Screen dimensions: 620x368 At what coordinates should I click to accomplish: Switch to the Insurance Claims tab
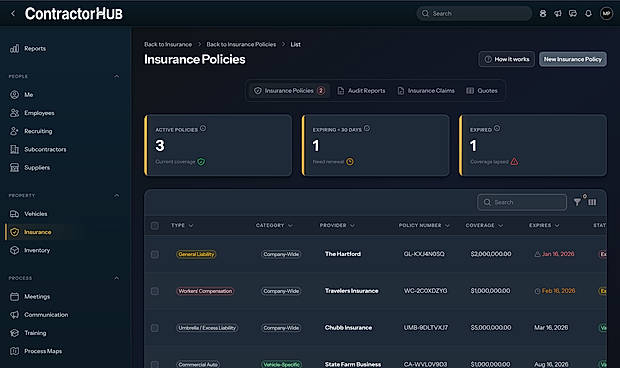click(x=426, y=91)
